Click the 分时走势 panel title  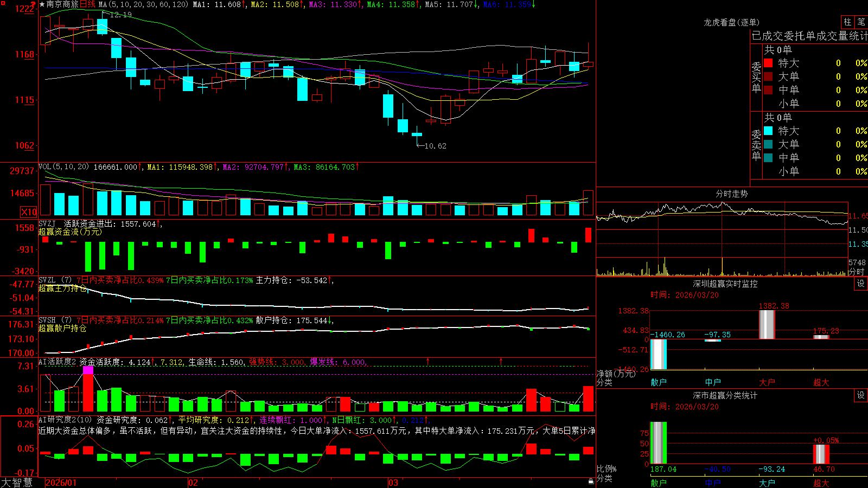click(731, 194)
